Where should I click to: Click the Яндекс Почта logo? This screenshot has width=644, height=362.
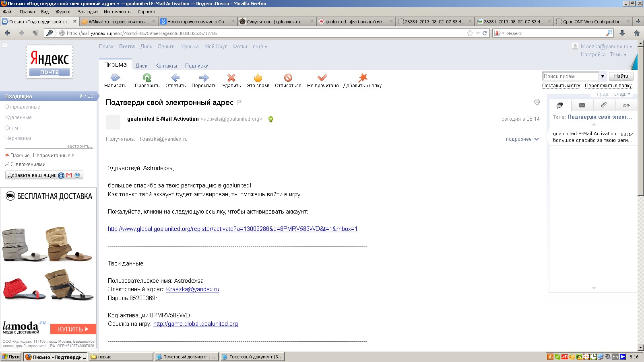pos(50,62)
